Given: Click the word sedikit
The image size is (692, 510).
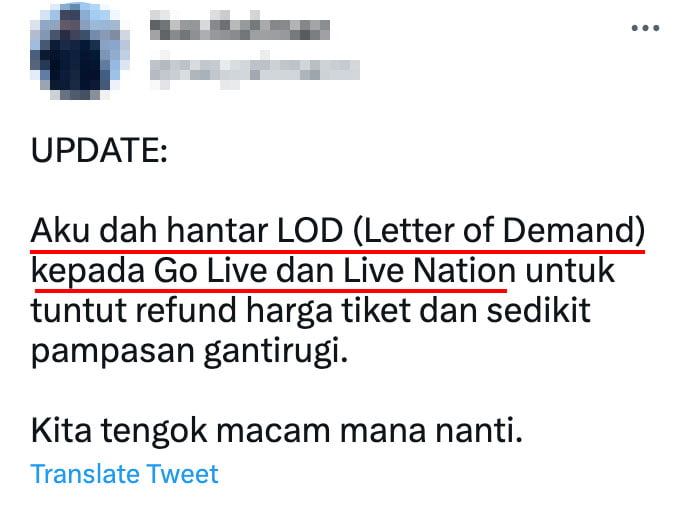Looking at the screenshot, I should point(538,310).
